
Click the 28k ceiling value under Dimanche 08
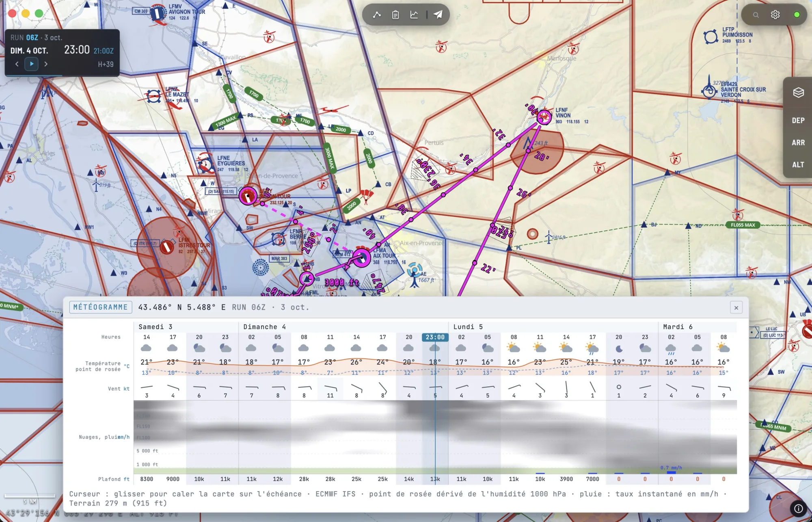(x=304, y=479)
